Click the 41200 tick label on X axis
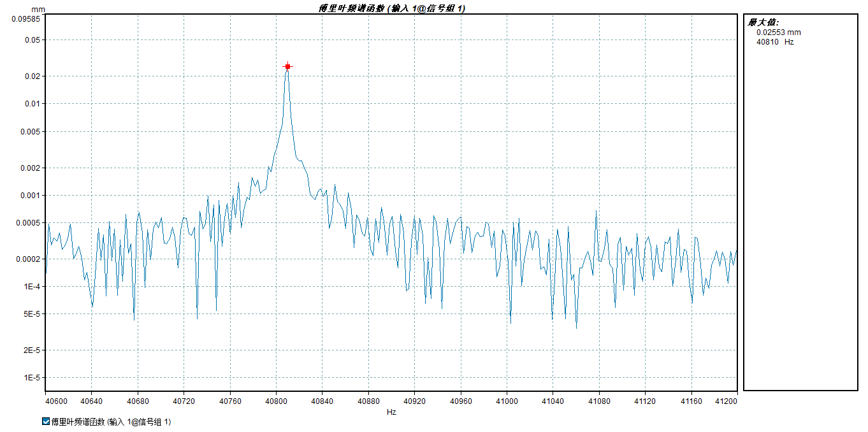The width and height of the screenshot is (868, 432). coord(726,401)
